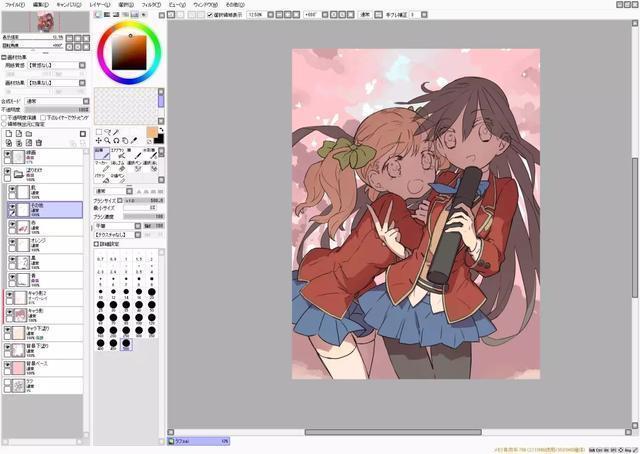Open the ファイル menu
The width and height of the screenshot is (640, 454).
(14, 5)
